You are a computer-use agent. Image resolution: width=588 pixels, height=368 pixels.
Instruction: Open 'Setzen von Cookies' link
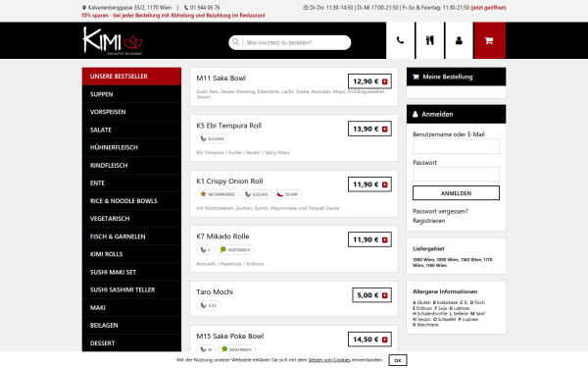[329, 360]
